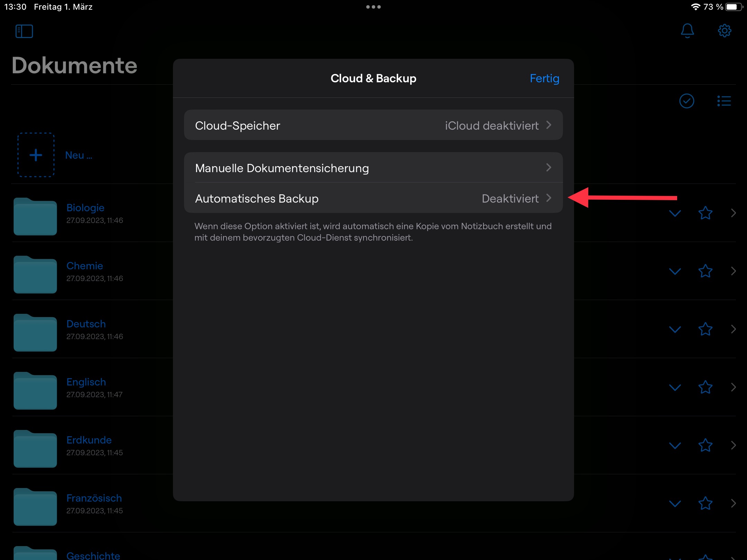Open the notifications bell

point(687,31)
